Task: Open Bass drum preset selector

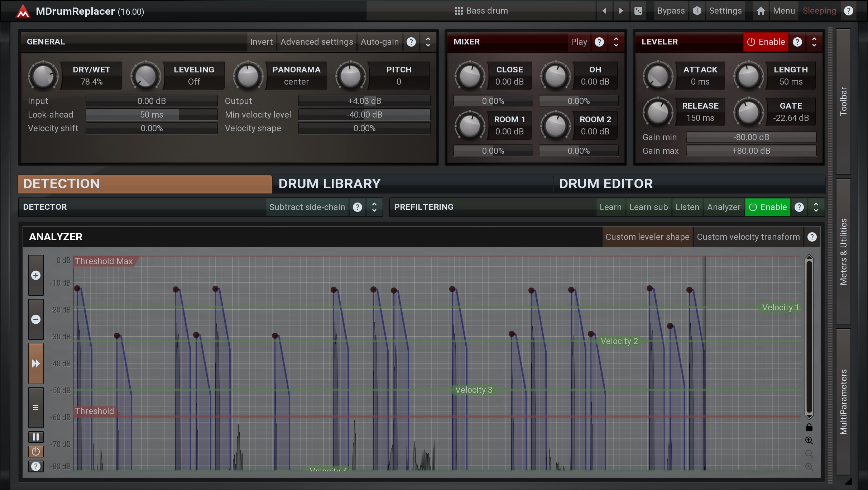Action: [x=481, y=11]
